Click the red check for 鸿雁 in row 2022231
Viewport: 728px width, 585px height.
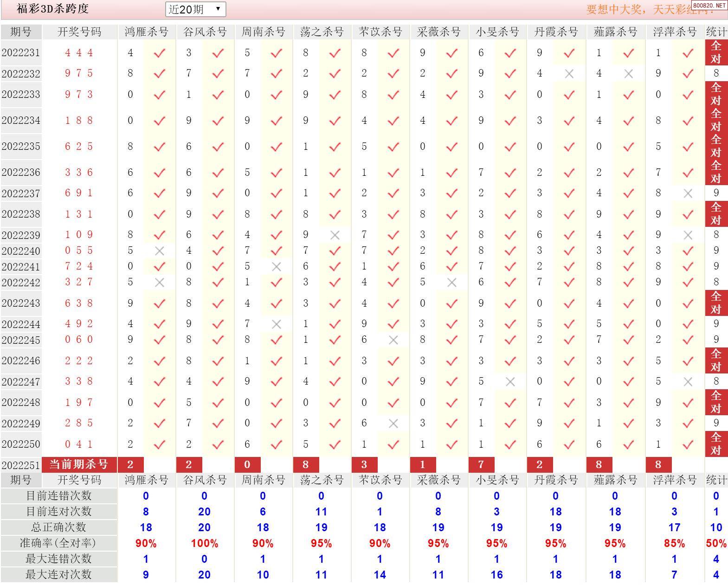point(159,53)
